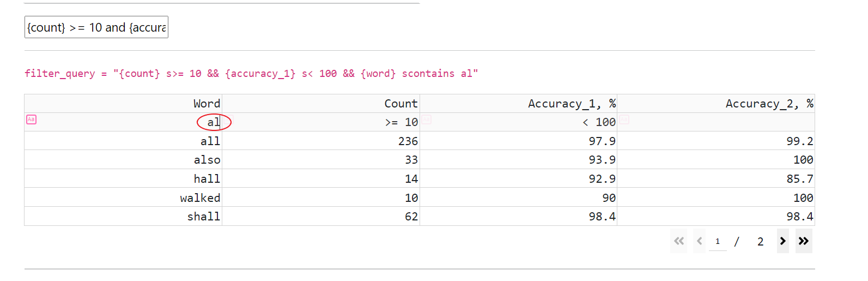Click the Accuracy_1, % column header

[572, 104]
